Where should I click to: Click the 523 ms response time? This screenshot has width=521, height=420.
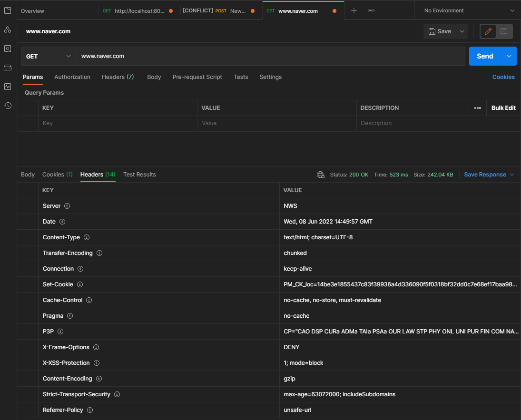(x=399, y=175)
